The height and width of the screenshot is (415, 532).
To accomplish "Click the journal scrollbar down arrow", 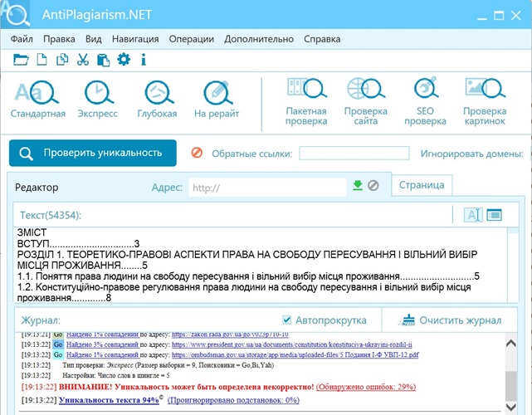I will point(511,407).
